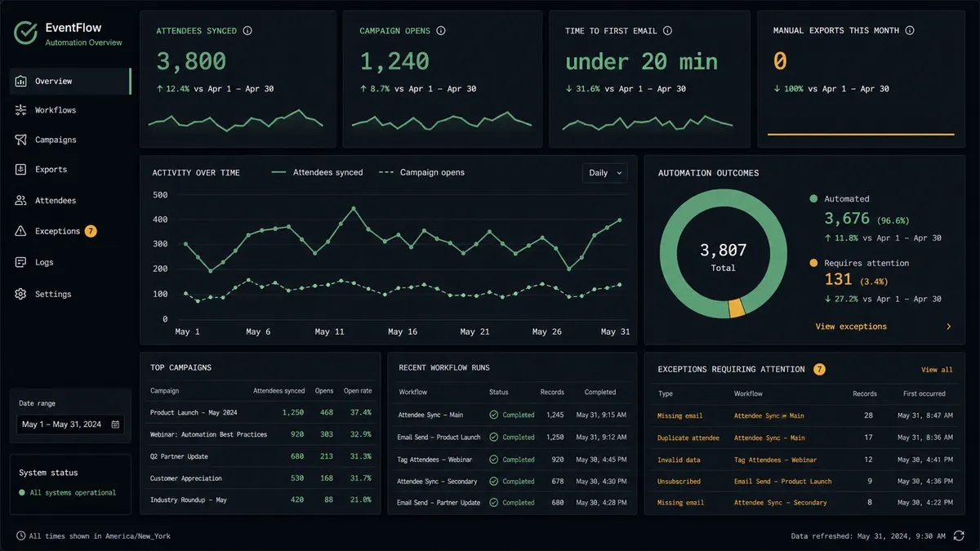Click the Overview bar-chart icon in sidebar

[x=20, y=81]
